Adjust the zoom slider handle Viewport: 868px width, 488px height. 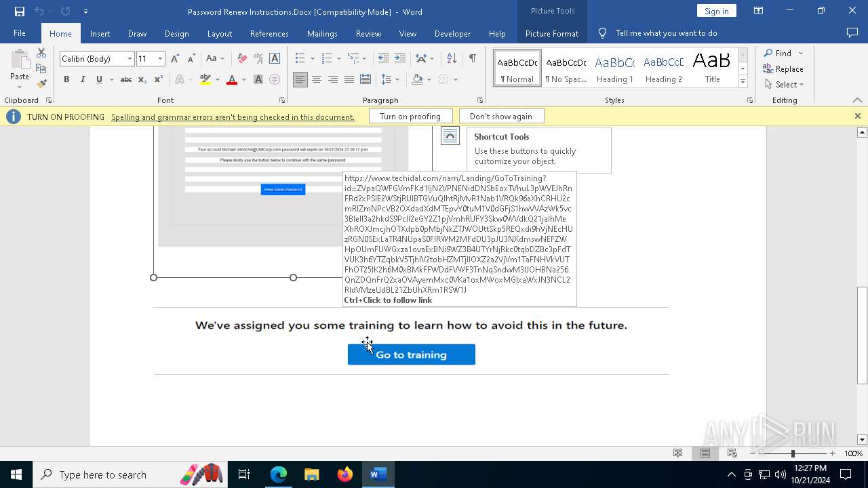(x=793, y=453)
